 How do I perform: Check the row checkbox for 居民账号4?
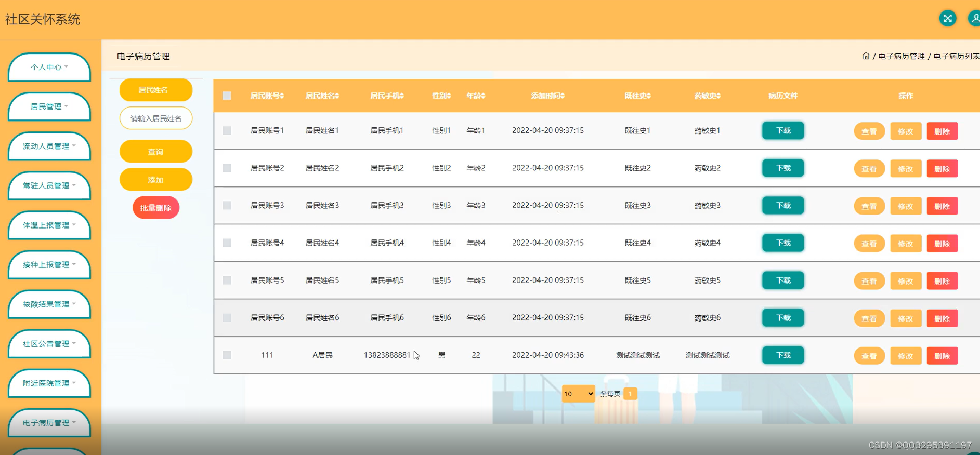[227, 243]
